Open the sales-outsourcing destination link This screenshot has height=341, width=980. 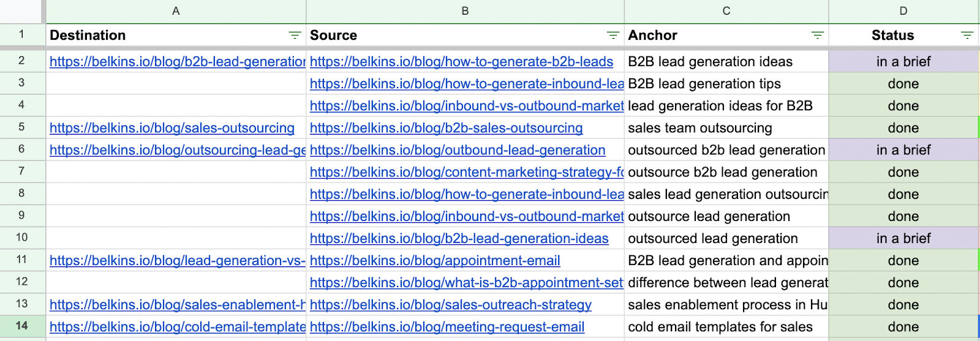(x=171, y=128)
